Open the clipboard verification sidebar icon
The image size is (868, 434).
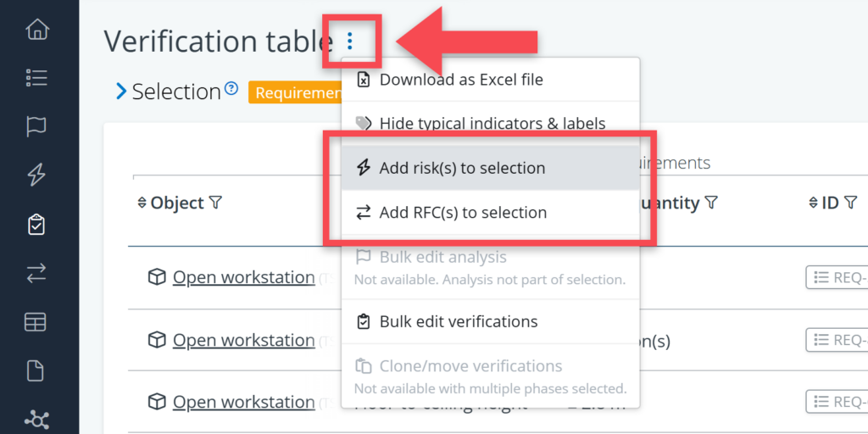(36, 225)
